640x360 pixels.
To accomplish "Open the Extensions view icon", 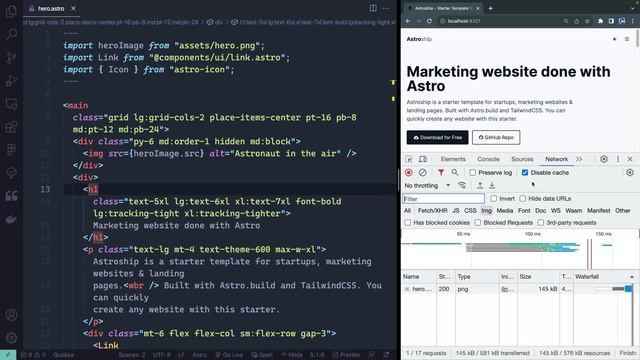I will click(11, 127).
